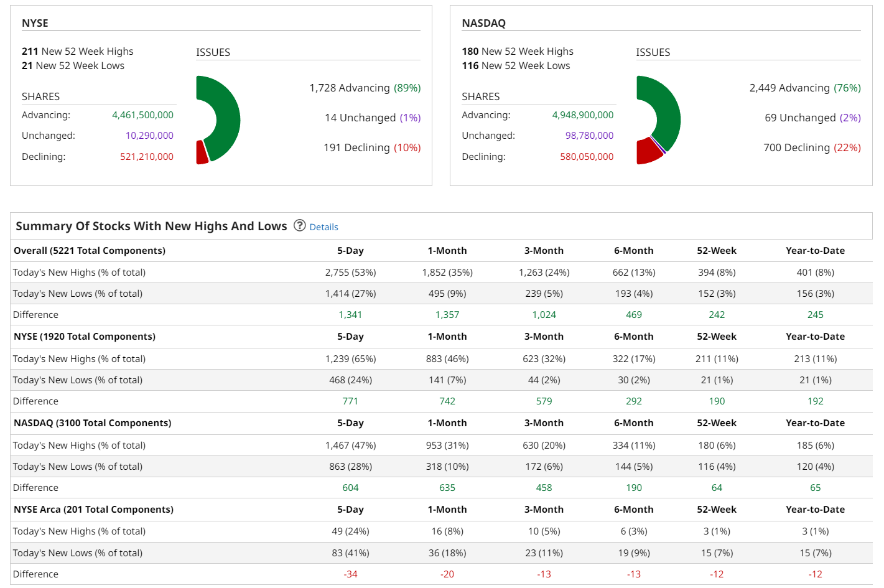Click NASDAQ 5-Day new lows 863 (28%)

pyautogui.click(x=351, y=467)
